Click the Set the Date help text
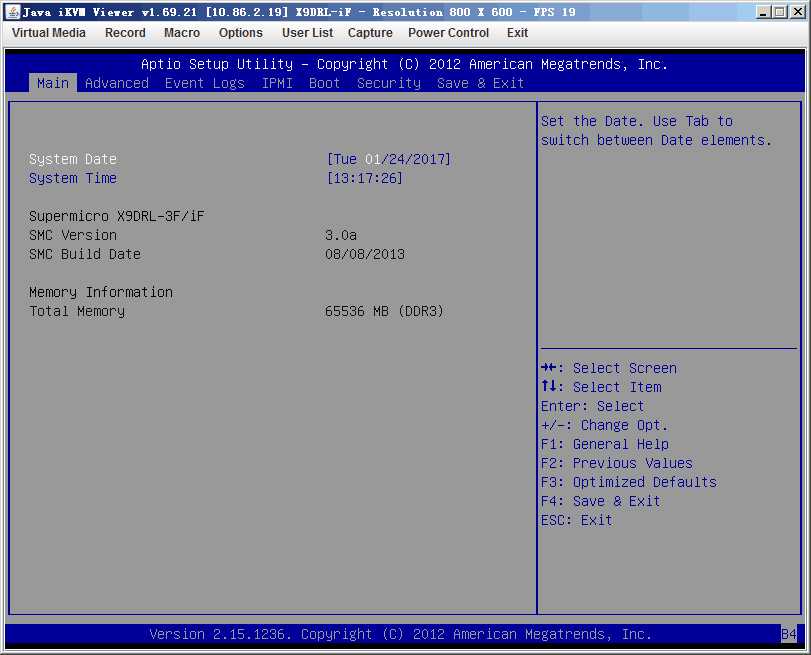 (656, 131)
